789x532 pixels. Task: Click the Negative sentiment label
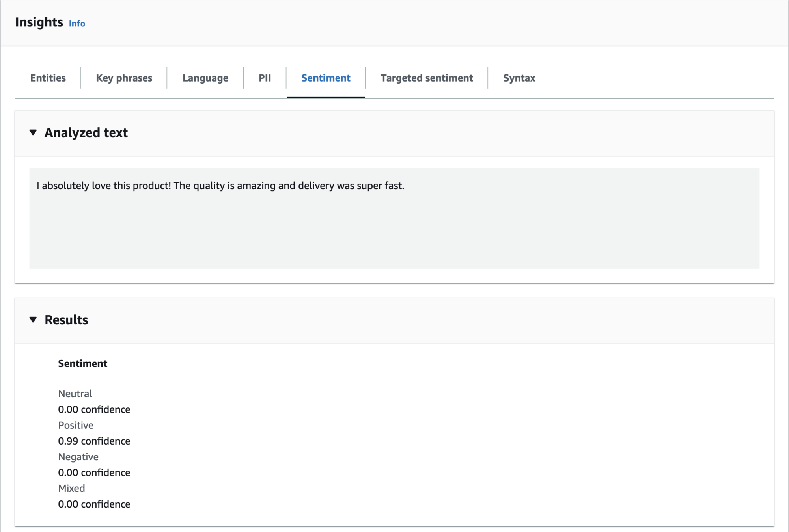[78, 457]
